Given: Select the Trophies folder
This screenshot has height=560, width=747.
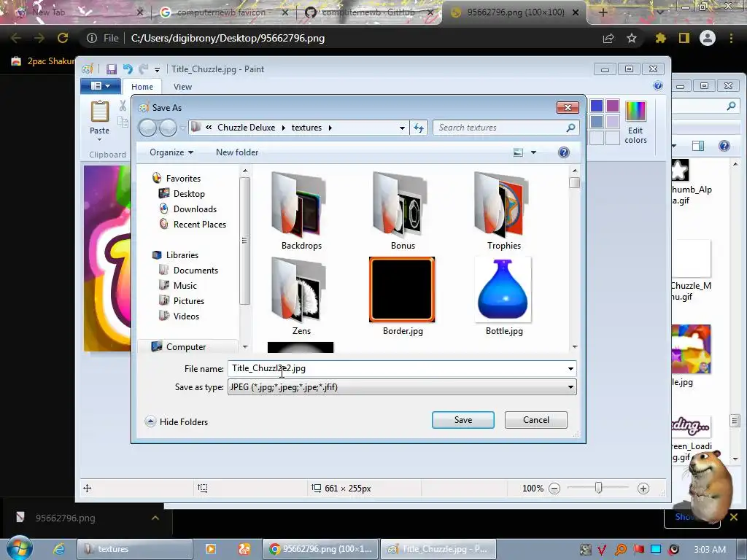Looking at the screenshot, I should [x=503, y=211].
